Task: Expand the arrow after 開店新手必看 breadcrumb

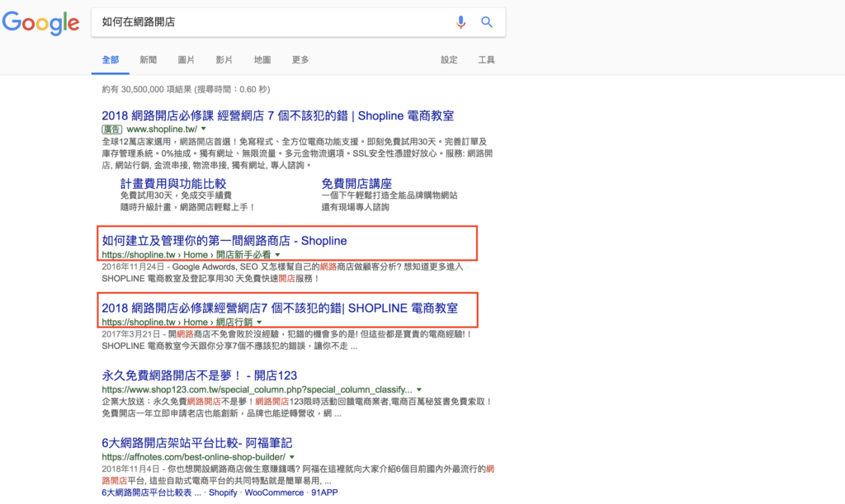Action: pyautogui.click(x=277, y=255)
